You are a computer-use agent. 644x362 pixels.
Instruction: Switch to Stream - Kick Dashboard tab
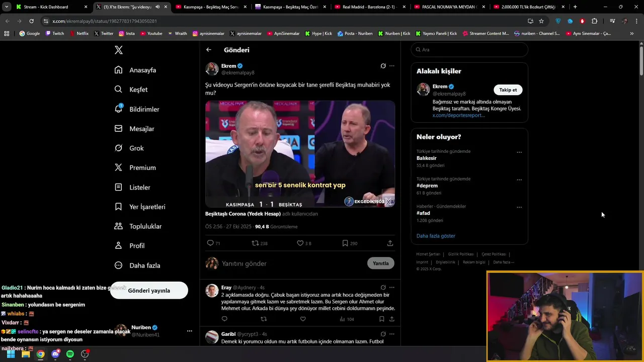(x=51, y=7)
